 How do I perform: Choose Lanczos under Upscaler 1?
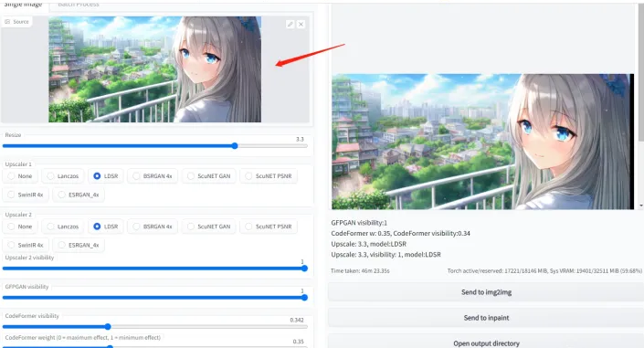coord(62,176)
